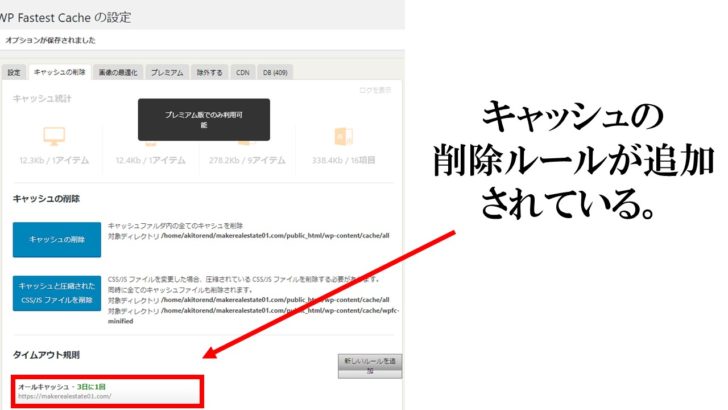Select the キャッシュの削除 tab

(x=60, y=72)
